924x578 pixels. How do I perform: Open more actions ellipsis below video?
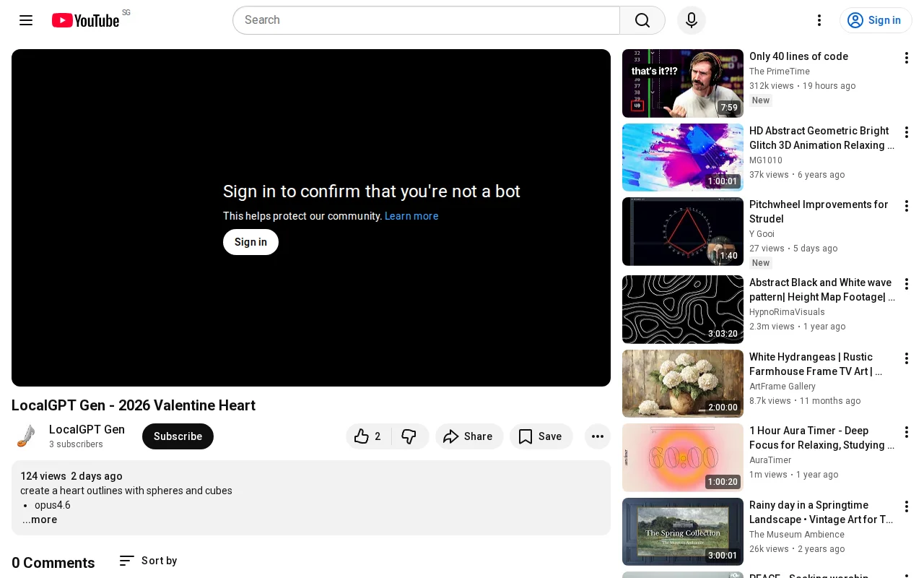pos(598,436)
